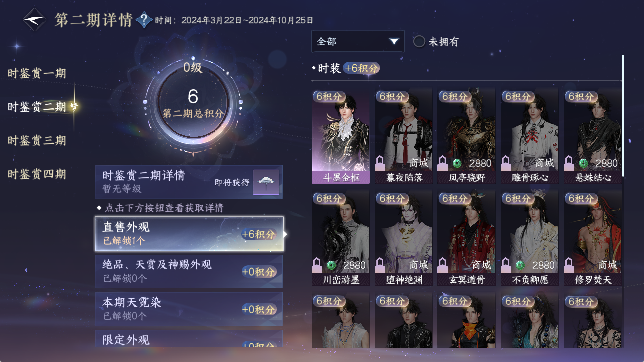Click wardrobe icon on 暮夜陷落 card
644x362 pixels.
click(x=381, y=163)
